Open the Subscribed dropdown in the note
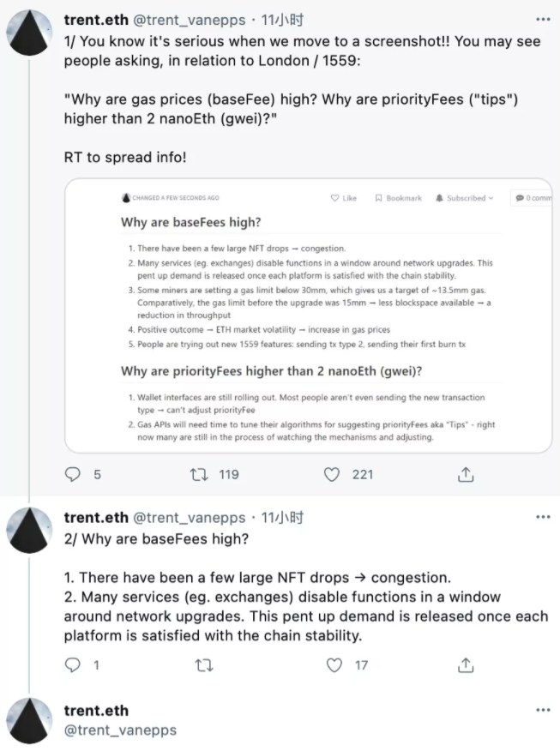Image resolution: width=560 pixels, height=751 pixels. tap(465, 198)
